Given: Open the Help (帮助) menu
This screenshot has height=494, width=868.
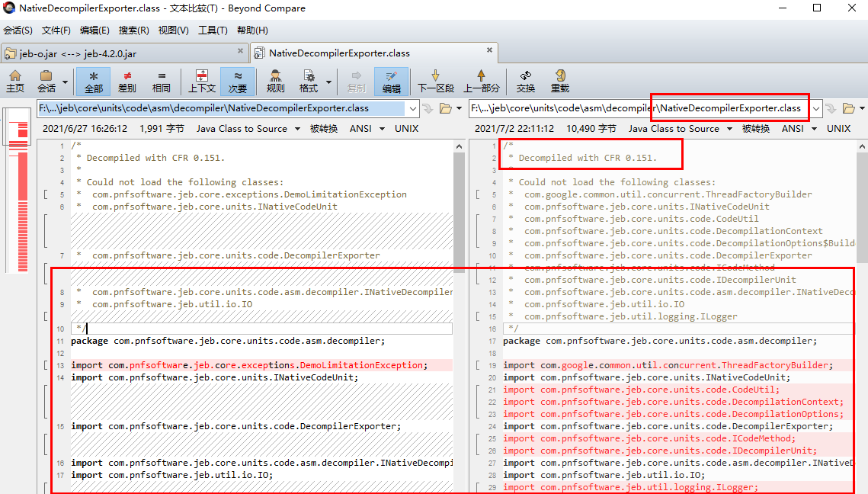Looking at the screenshot, I should click(252, 30).
